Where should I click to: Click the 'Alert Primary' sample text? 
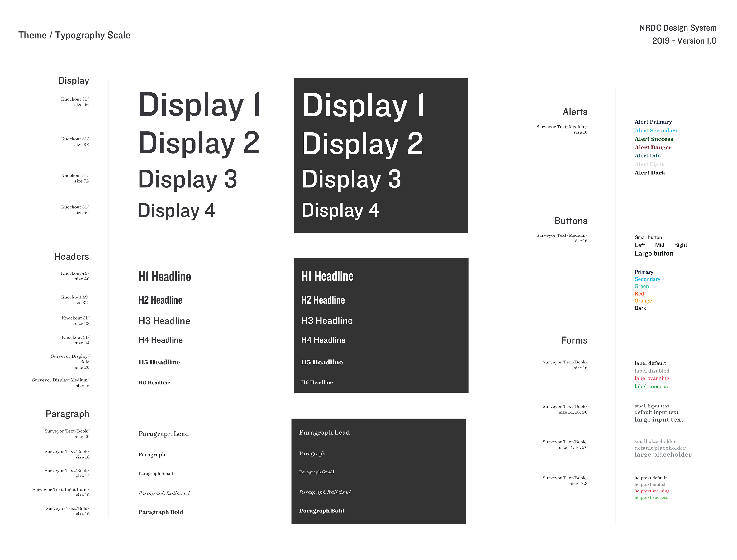click(x=653, y=122)
